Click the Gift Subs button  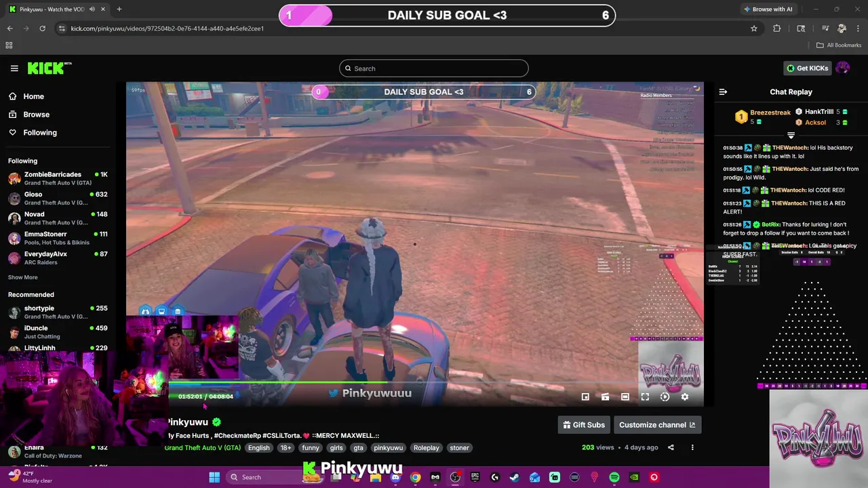pos(584,425)
